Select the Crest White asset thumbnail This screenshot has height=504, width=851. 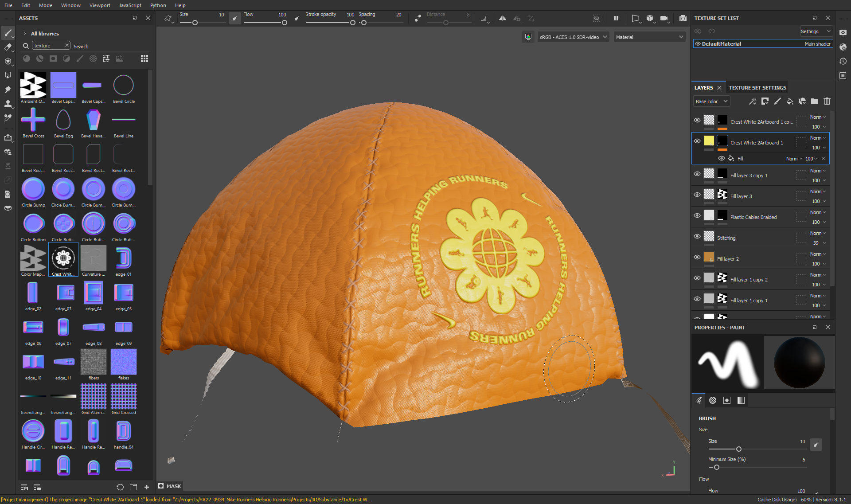point(63,259)
